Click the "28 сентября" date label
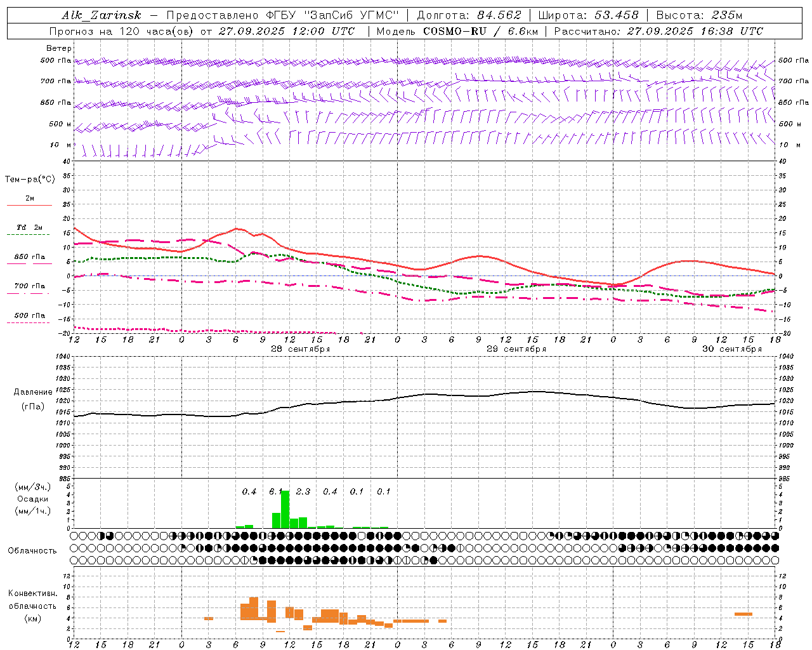Viewport: 812px width, 650px height. [x=301, y=349]
